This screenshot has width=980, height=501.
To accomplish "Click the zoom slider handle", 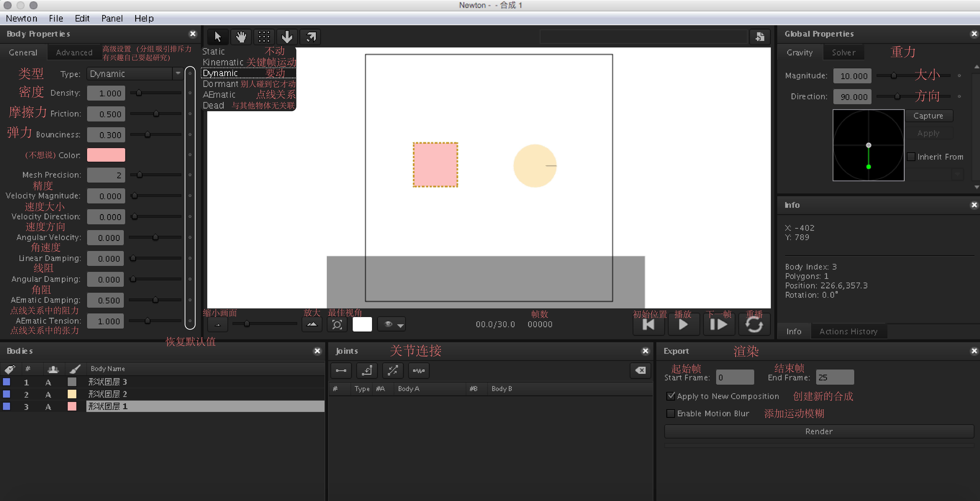I will click(247, 323).
